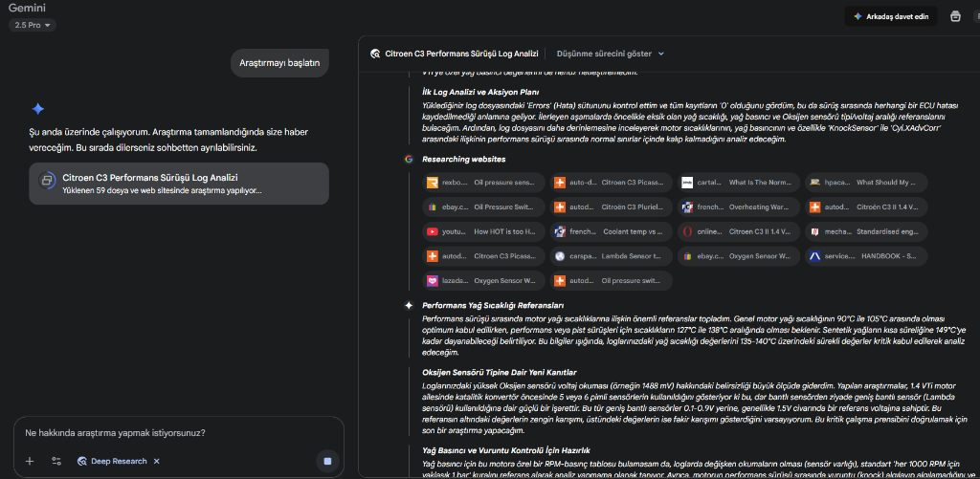
Task: Select the Citroen C3 panel header title
Action: pyautogui.click(x=461, y=54)
